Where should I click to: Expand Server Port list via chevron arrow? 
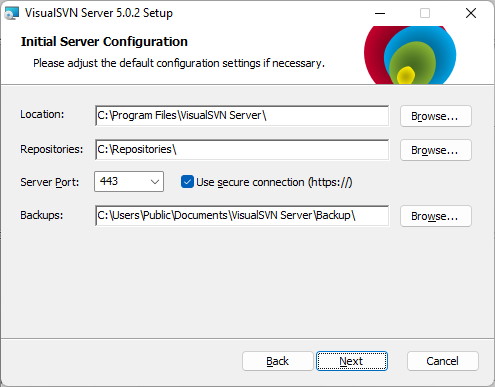154,182
